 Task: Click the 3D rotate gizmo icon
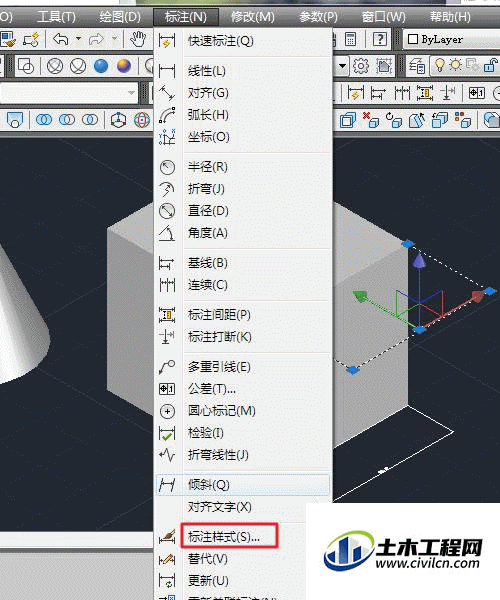[x=142, y=120]
